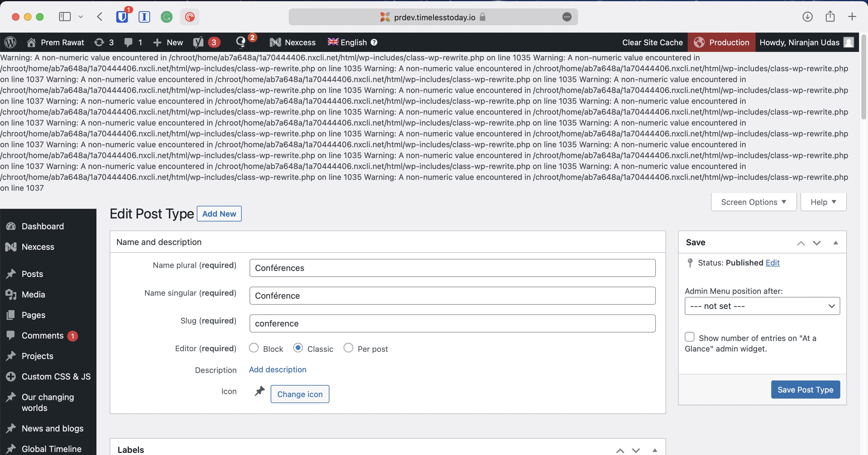Open Media in the sidebar menu
This screenshot has height=455, width=868.
click(x=33, y=294)
